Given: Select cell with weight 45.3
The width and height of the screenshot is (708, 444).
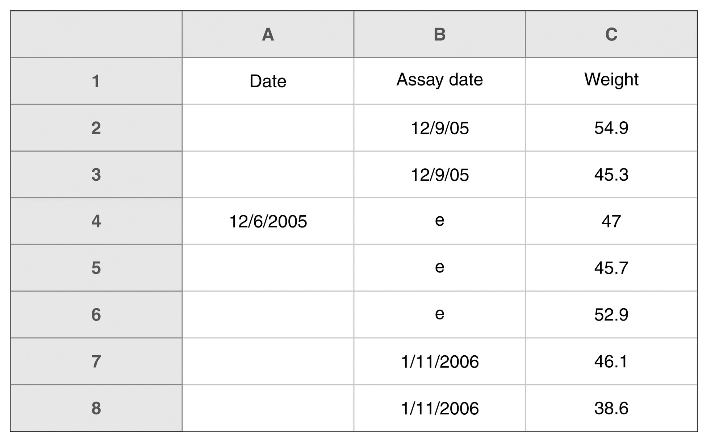Looking at the screenshot, I should (x=611, y=175).
